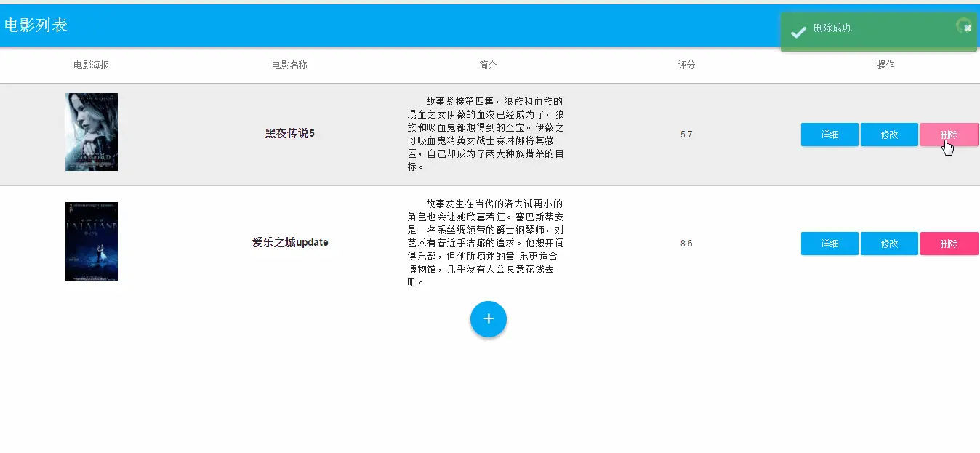The image size is (980, 453).
Task: Click the checkmark icon in success toast
Action: pos(798,32)
